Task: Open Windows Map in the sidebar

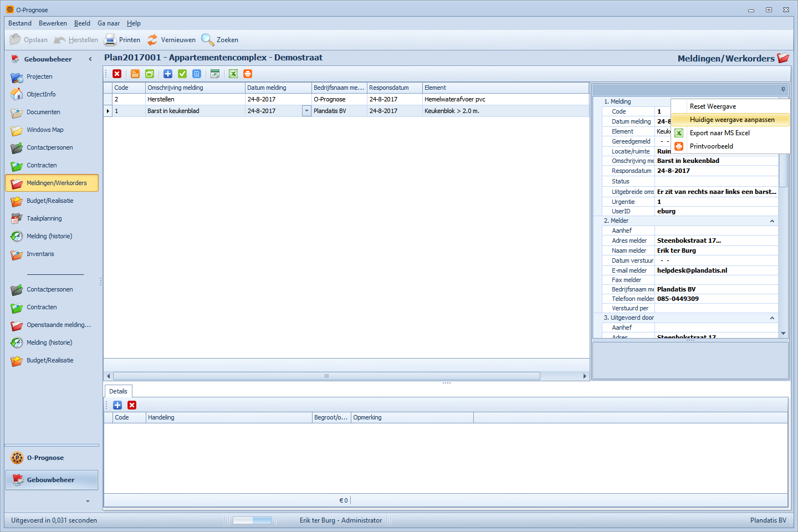Action: click(x=45, y=130)
